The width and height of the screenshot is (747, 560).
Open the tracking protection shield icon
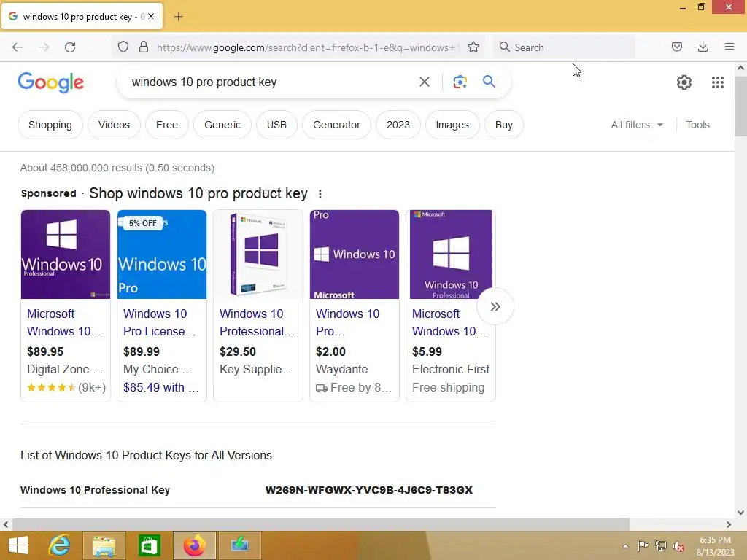click(123, 47)
